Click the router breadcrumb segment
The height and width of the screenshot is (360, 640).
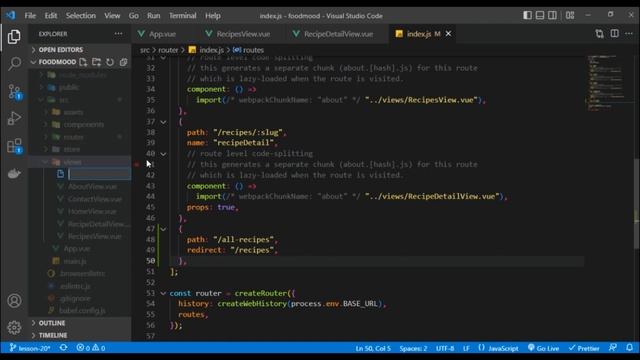click(168, 50)
